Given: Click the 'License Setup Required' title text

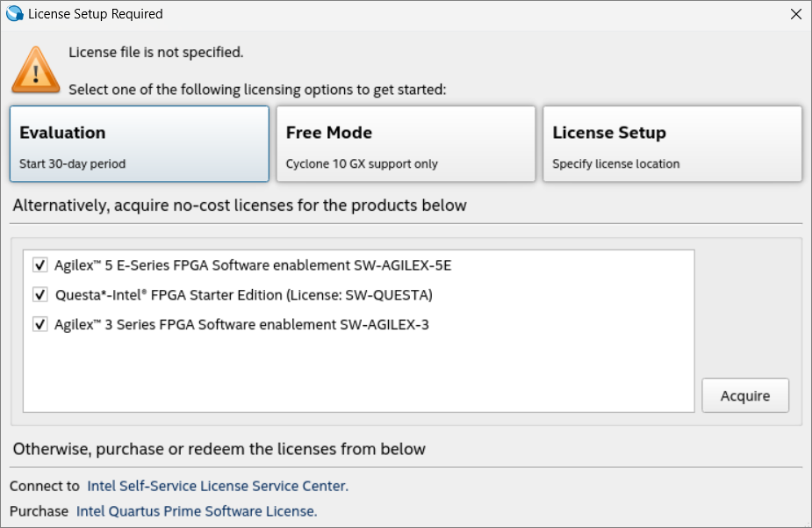Looking at the screenshot, I should click(96, 14).
